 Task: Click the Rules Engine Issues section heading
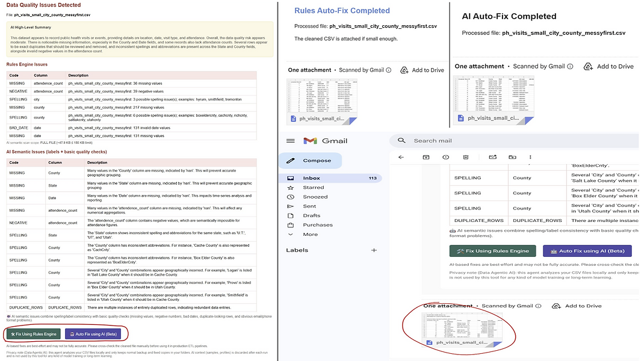click(26, 64)
